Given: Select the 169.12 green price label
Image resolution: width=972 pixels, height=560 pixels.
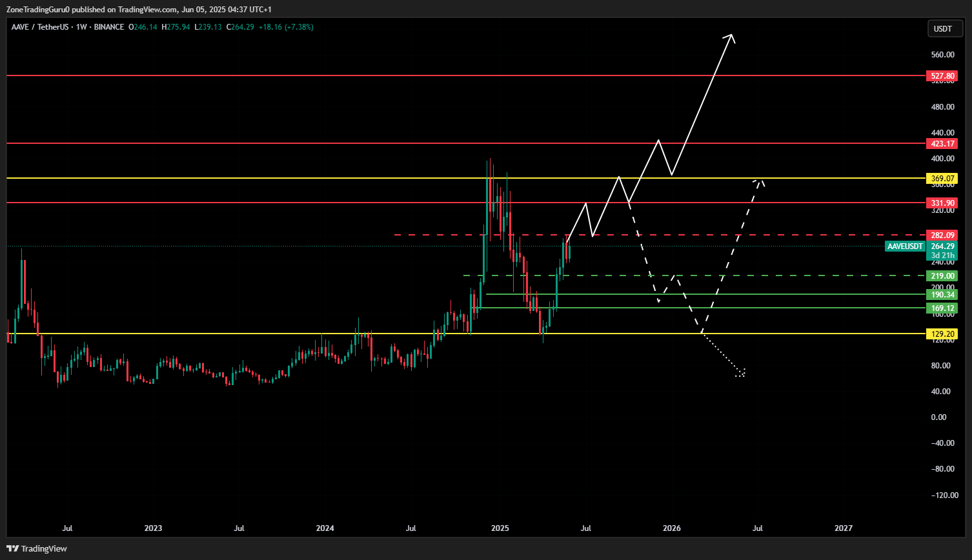Looking at the screenshot, I should click(x=942, y=308).
